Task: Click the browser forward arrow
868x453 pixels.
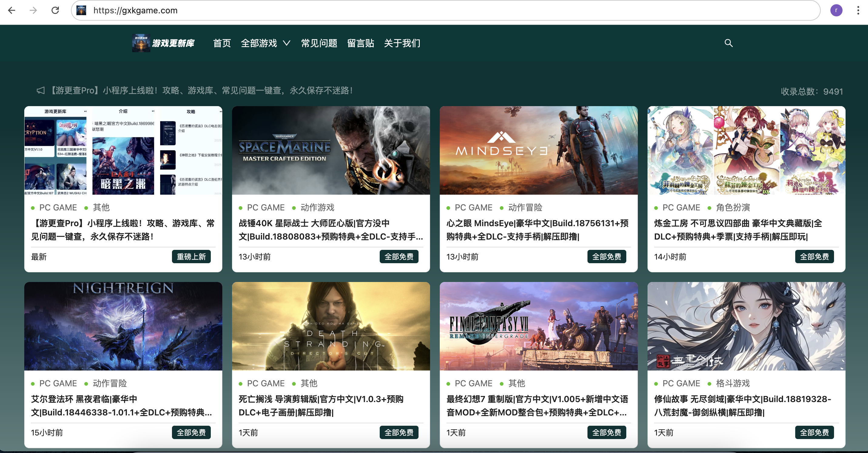Action: 33,10
